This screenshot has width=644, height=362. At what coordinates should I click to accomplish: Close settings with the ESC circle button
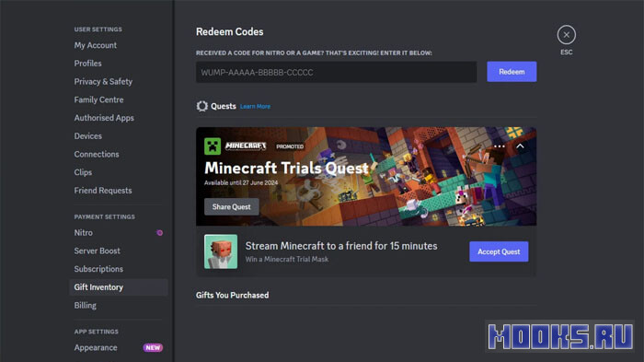click(x=567, y=35)
